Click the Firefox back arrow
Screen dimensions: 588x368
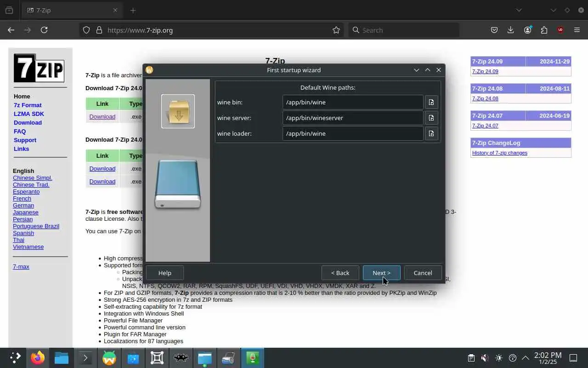(11, 30)
